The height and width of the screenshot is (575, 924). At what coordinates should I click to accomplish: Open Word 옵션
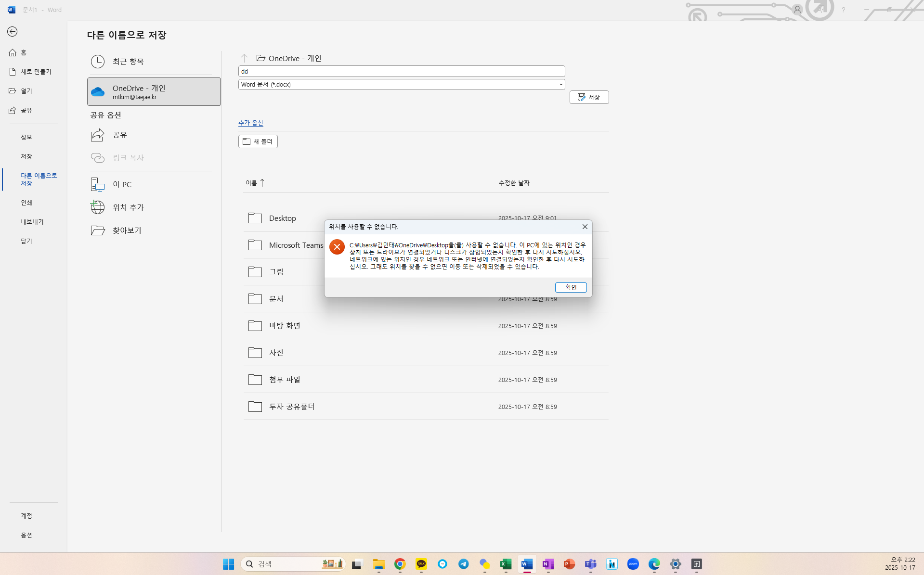(x=26, y=535)
